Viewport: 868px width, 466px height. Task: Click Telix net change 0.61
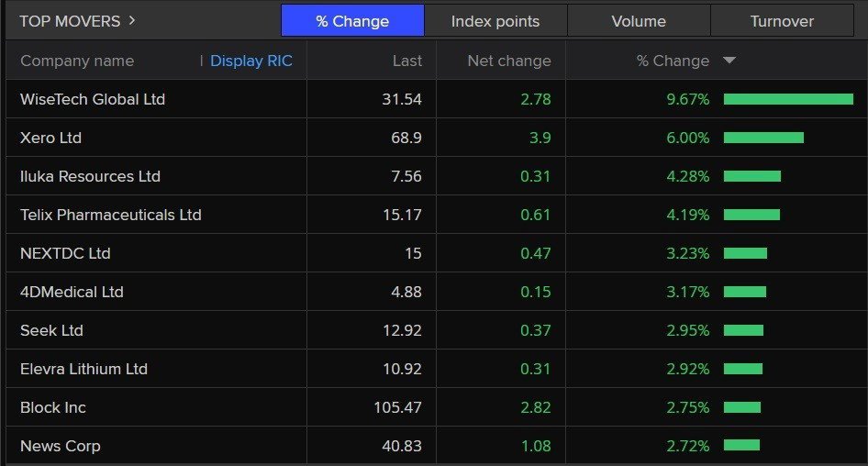coord(536,215)
